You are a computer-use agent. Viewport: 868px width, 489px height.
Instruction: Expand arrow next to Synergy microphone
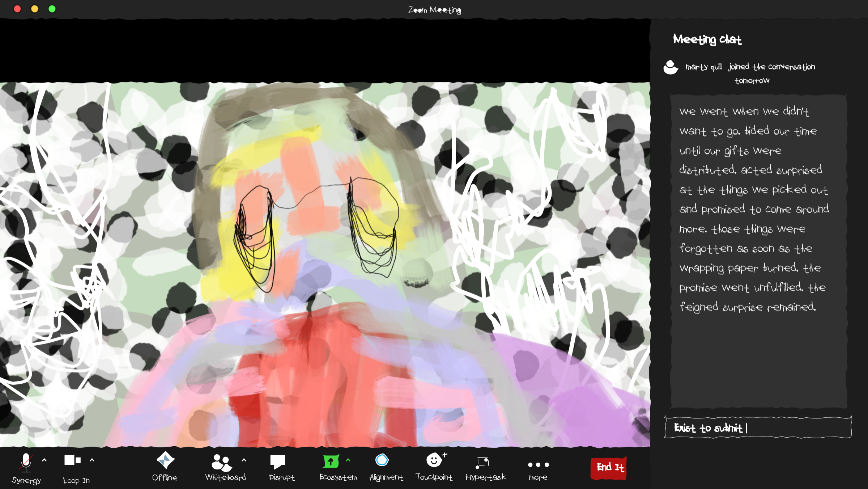[44, 460]
